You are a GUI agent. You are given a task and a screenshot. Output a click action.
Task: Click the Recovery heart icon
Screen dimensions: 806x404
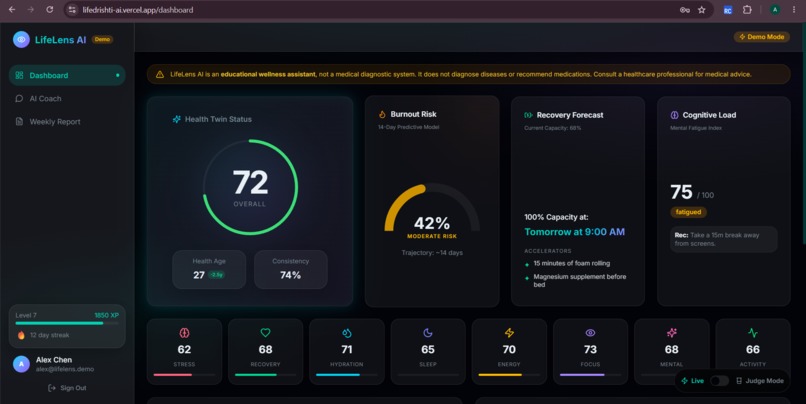coord(265,333)
